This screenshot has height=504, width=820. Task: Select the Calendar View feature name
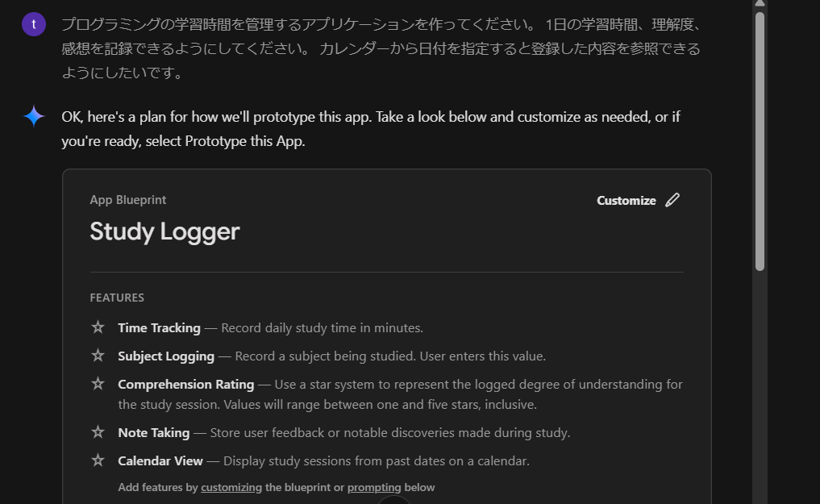pos(160,460)
